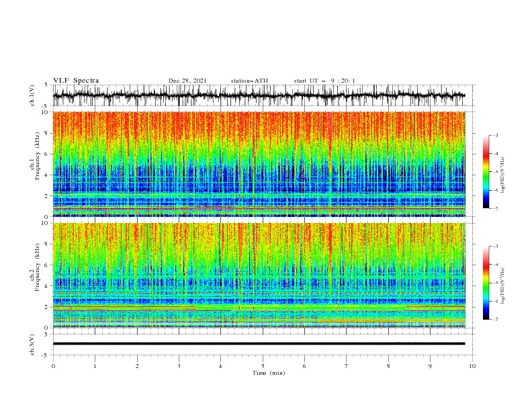Click the "8" frequency tick of ch.1 spectrogram
The height and width of the screenshot is (411, 532).
coord(48,133)
